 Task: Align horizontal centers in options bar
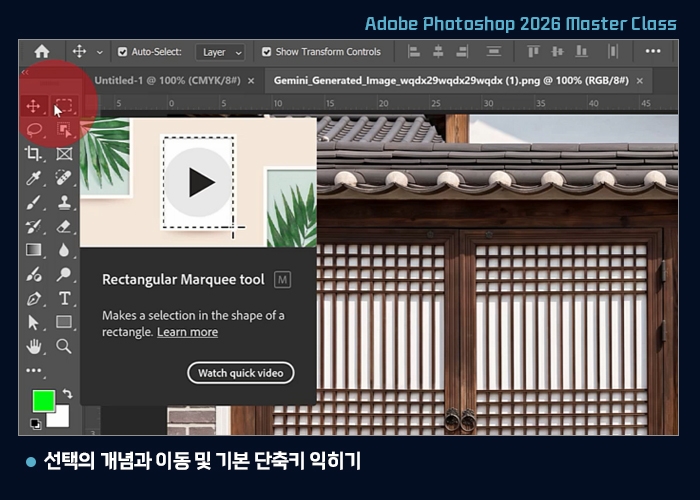(438, 52)
